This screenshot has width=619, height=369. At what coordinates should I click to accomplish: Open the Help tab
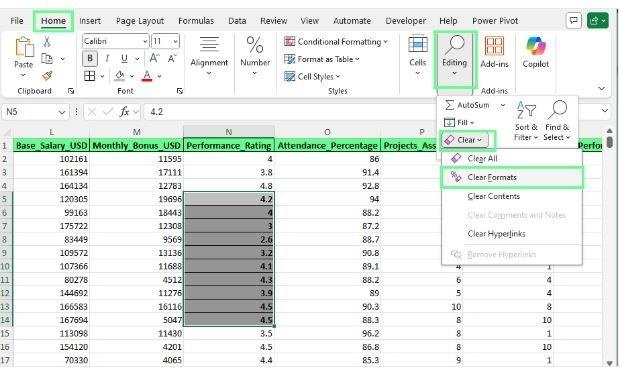pyautogui.click(x=448, y=21)
